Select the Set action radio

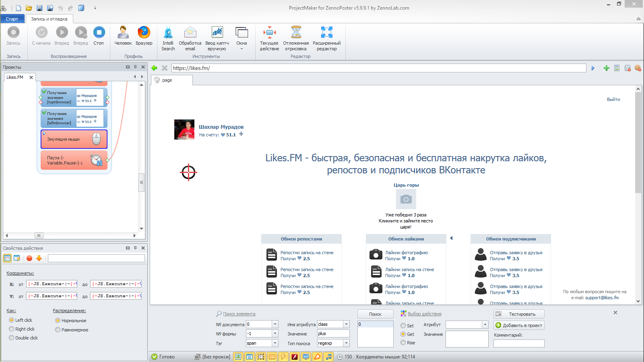(407, 326)
